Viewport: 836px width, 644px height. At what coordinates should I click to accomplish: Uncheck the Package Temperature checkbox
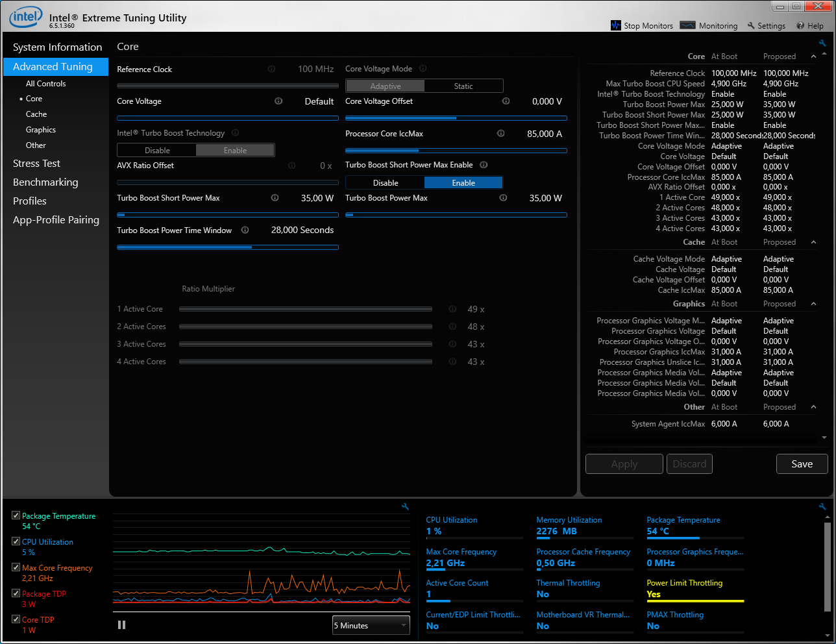point(16,515)
